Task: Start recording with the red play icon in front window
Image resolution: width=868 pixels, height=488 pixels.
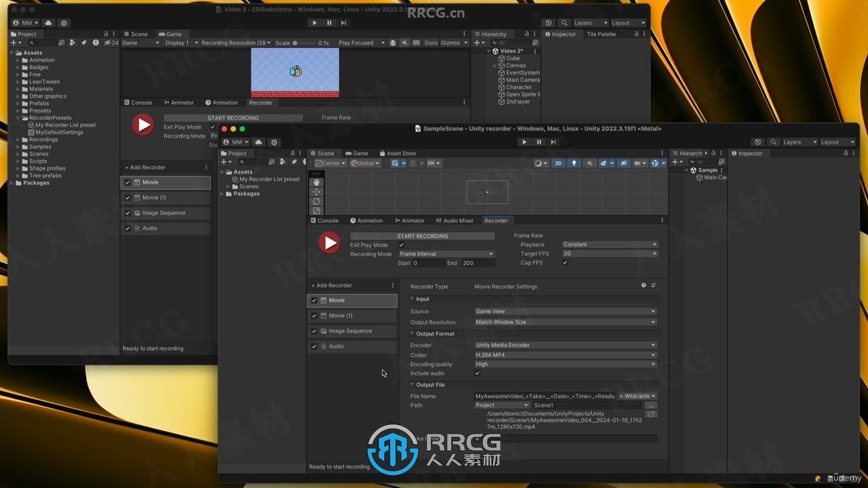Action: click(x=330, y=243)
